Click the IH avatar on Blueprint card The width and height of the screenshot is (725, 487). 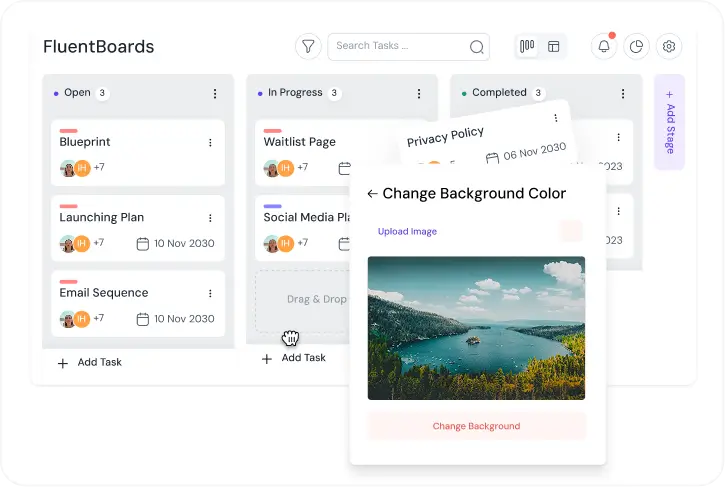pyautogui.click(x=82, y=168)
